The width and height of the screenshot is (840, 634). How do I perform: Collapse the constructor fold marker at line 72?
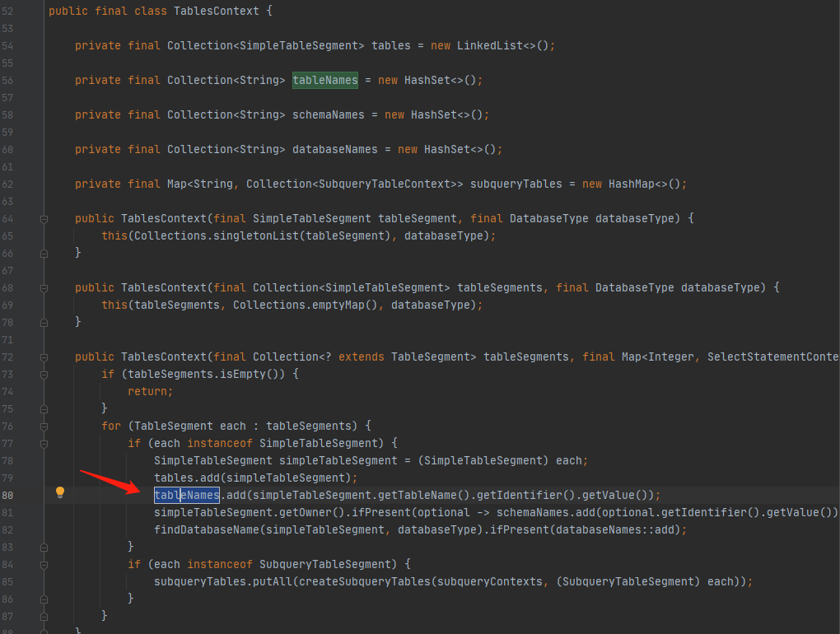[44, 357]
